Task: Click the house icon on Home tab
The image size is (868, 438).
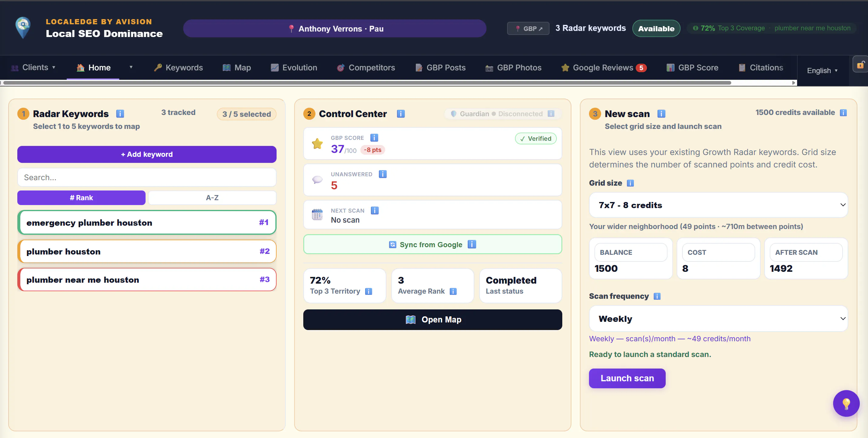Action: tap(80, 67)
